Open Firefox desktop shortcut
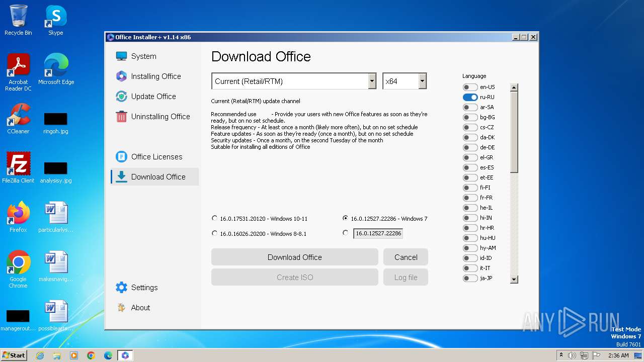The height and width of the screenshot is (362, 644). (18, 217)
